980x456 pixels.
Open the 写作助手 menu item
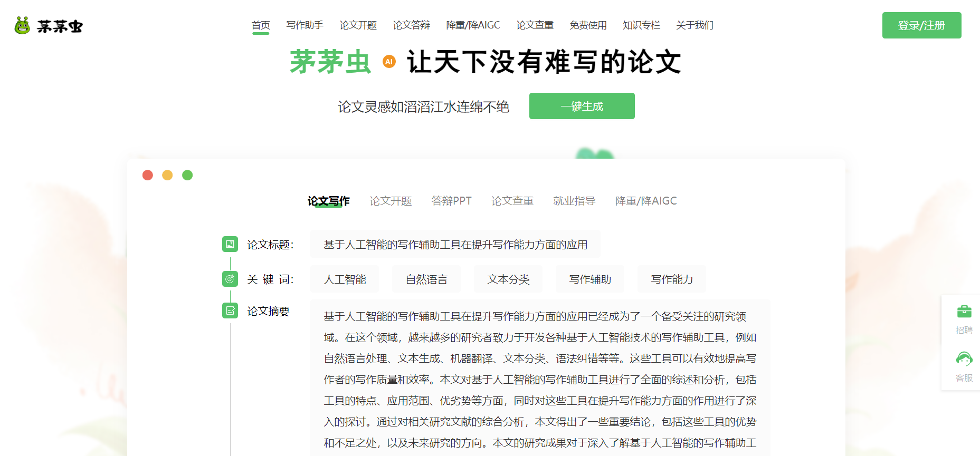[305, 25]
